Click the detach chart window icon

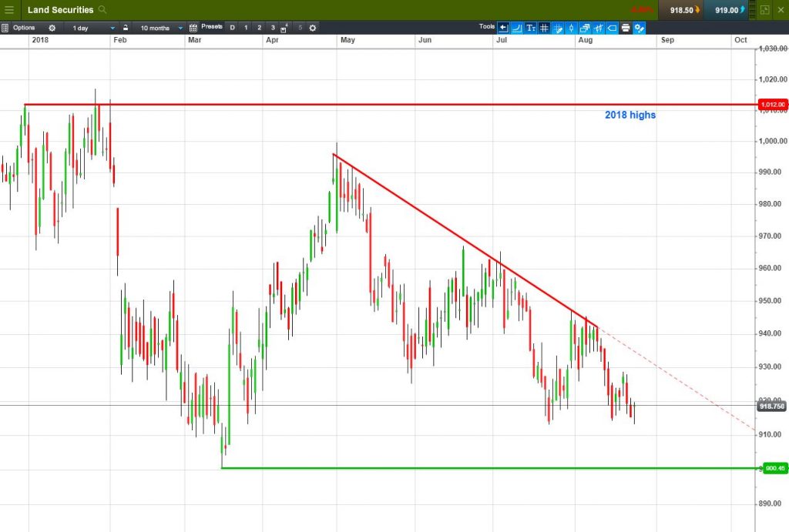(x=765, y=10)
